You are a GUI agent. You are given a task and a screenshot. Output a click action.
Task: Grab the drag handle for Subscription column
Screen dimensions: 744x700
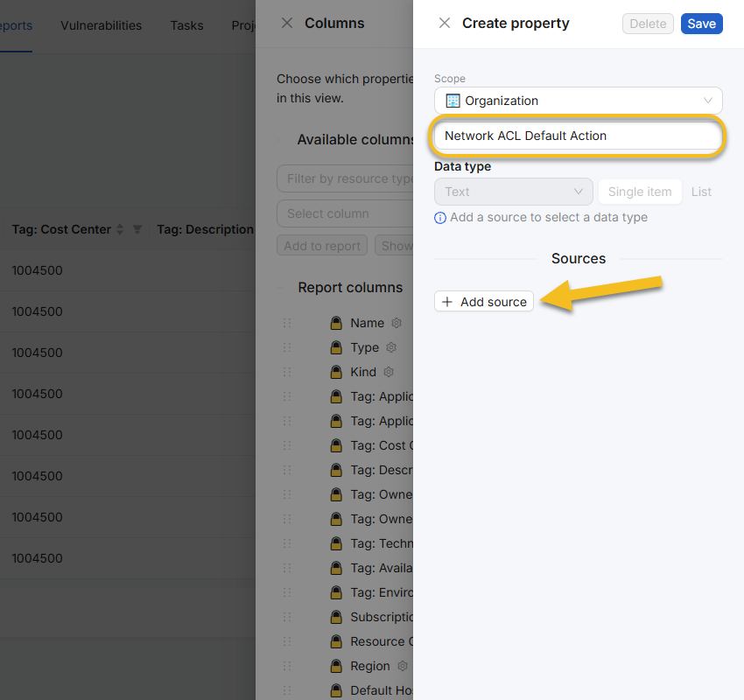click(x=287, y=617)
